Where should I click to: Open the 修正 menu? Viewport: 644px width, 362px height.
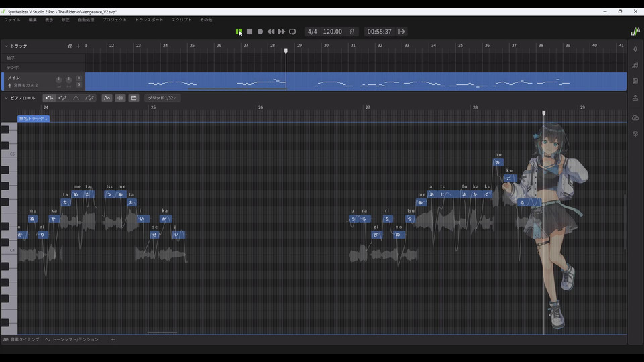pyautogui.click(x=66, y=19)
